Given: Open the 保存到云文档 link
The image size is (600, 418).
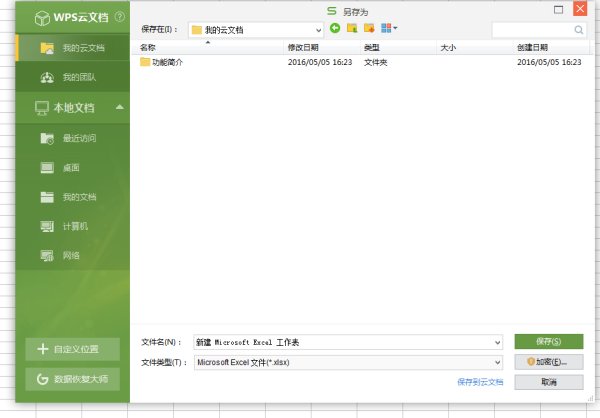Looking at the screenshot, I should (480, 382).
